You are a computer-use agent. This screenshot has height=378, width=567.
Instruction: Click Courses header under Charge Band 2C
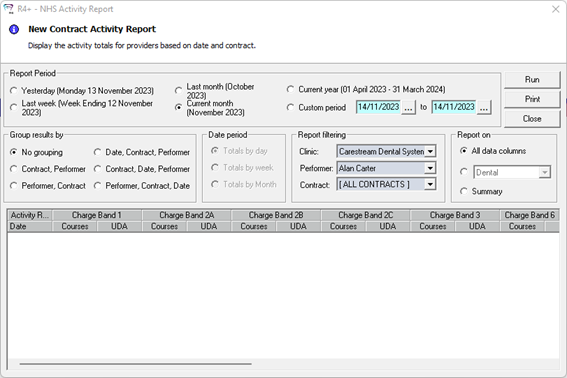(343, 226)
